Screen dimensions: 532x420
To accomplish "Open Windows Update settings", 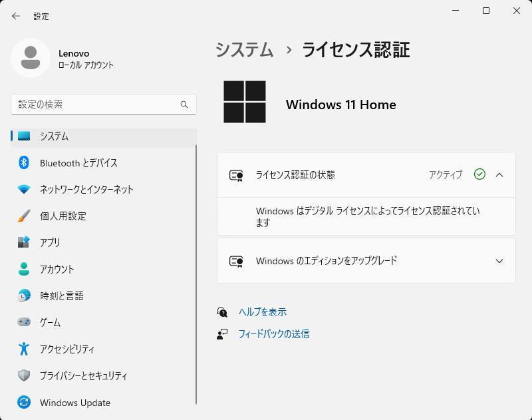I will point(104,402).
